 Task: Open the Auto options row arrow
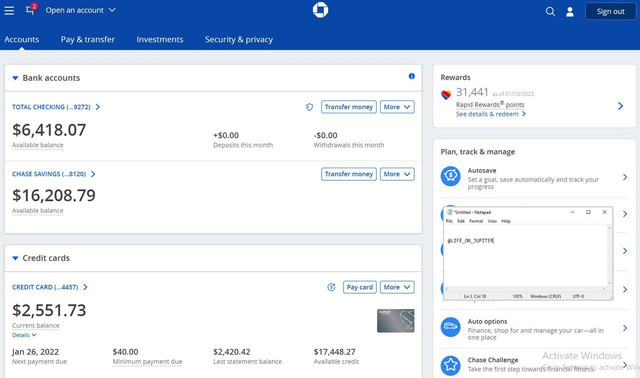coord(625,328)
